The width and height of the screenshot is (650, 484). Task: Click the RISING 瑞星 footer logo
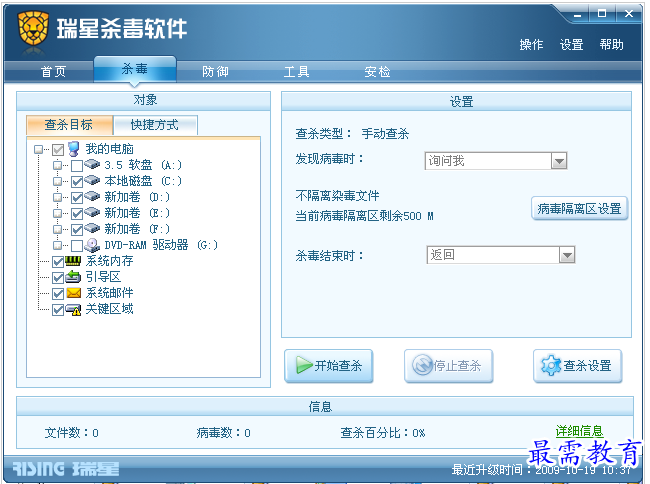(x=65, y=469)
